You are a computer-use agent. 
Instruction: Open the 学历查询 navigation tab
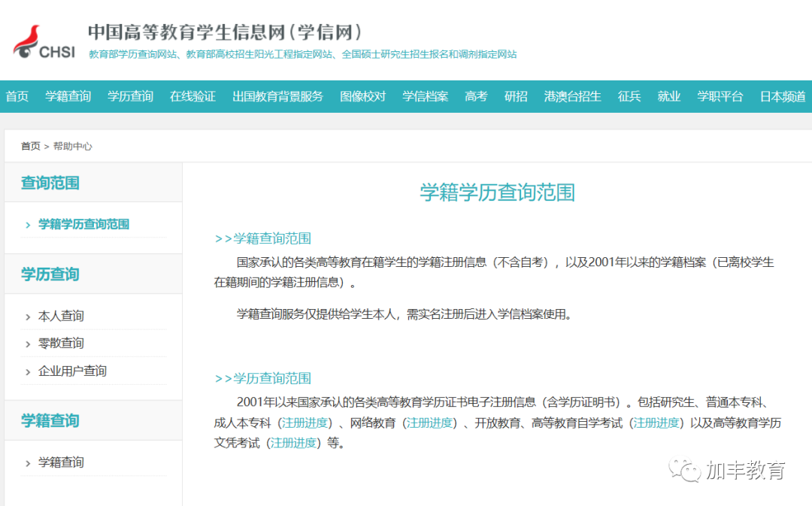[x=129, y=96]
